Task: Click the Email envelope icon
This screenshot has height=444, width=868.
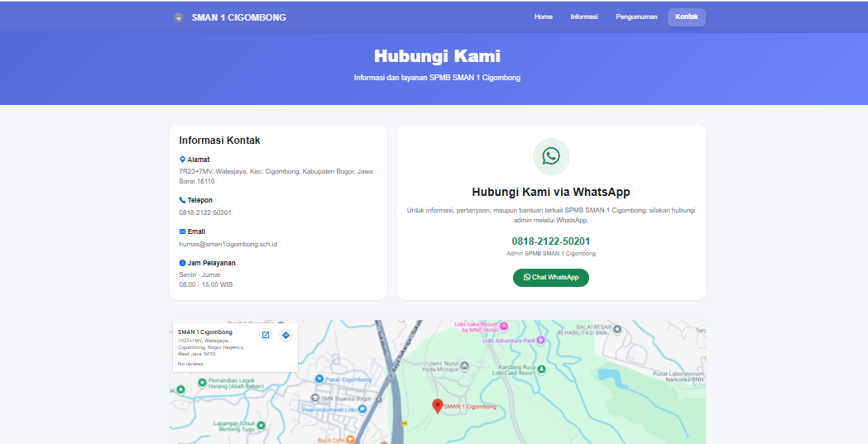Action: point(182,232)
